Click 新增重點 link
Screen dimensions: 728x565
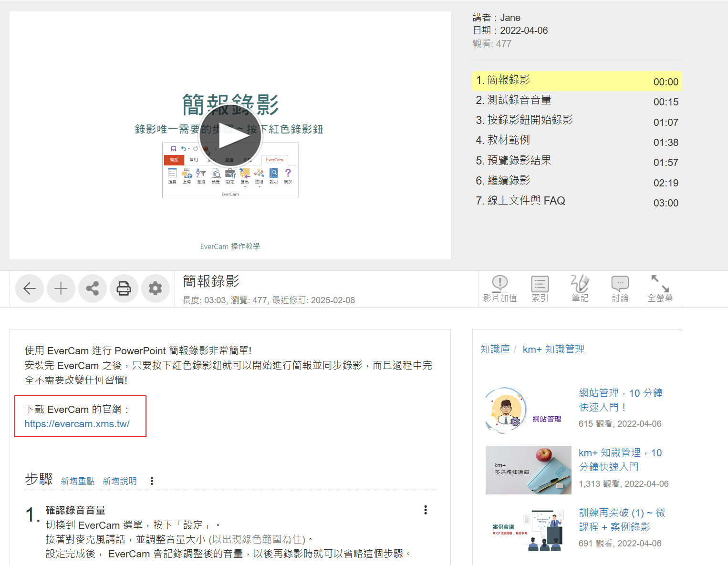coord(78,481)
